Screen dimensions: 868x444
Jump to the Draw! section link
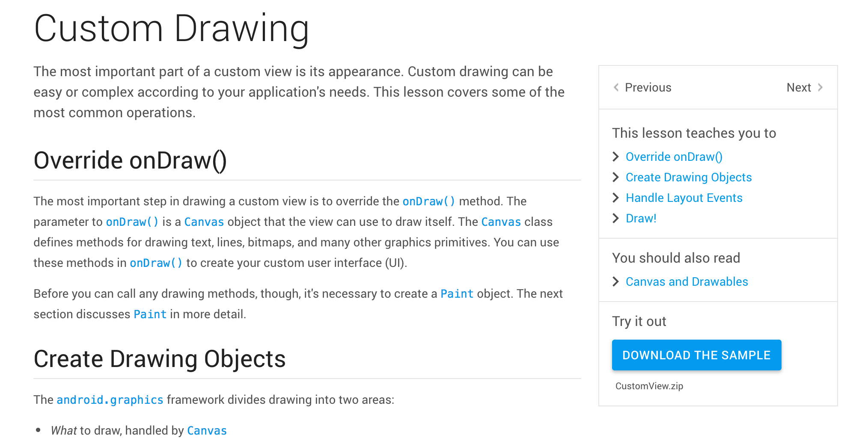point(641,219)
